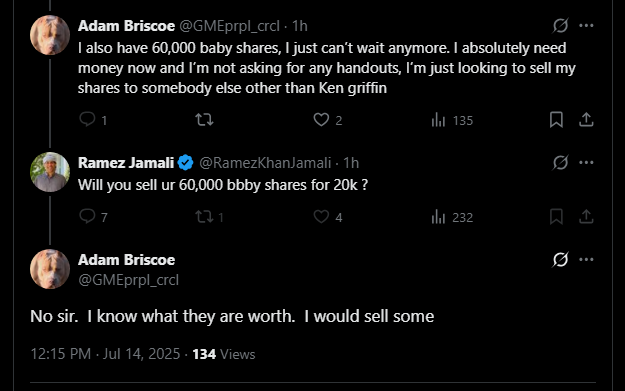The width and height of the screenshot is (625, 391).
Task: View analytics showing 232 views
Action: 452,217
